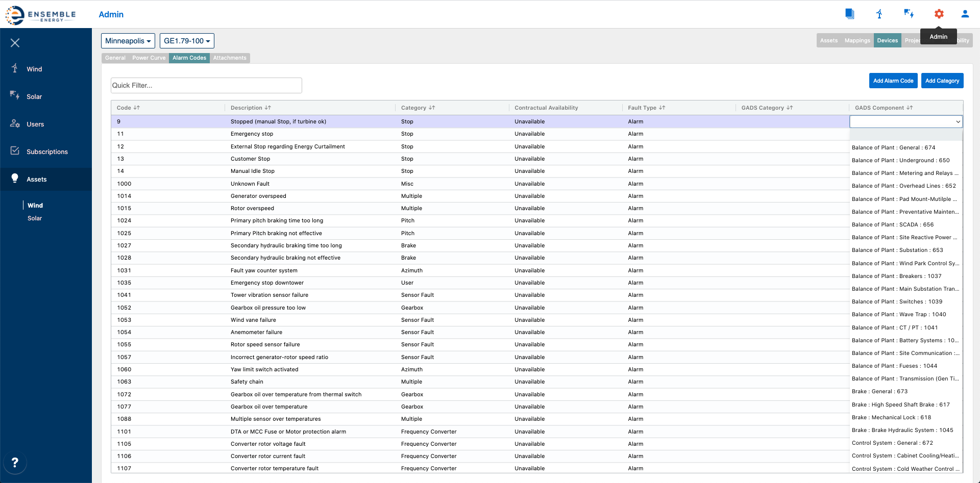Open the user profile icon
980x483 pixels.
[x=965, y=14]
